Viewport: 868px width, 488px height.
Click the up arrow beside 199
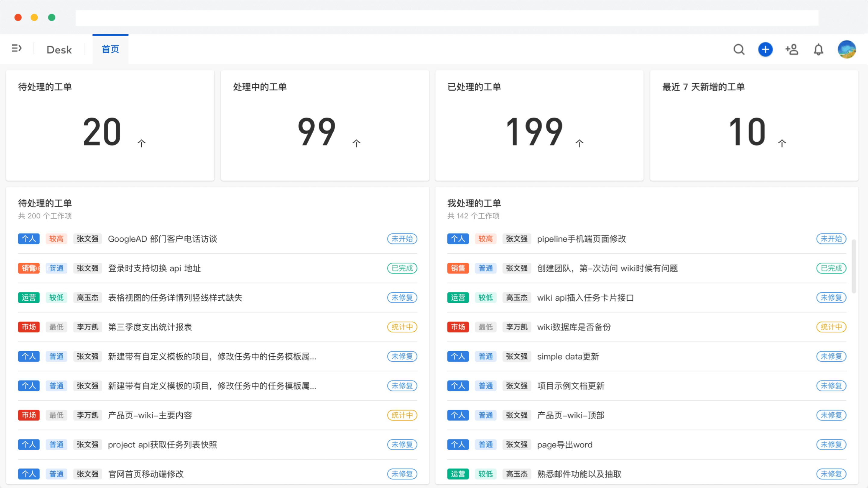(x=579, y=143)
